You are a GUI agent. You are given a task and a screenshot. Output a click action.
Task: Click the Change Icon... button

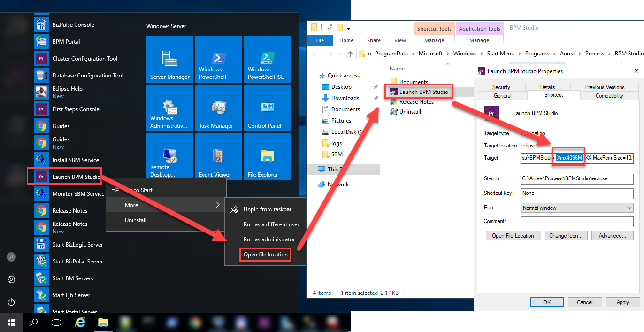click(566, 236)
